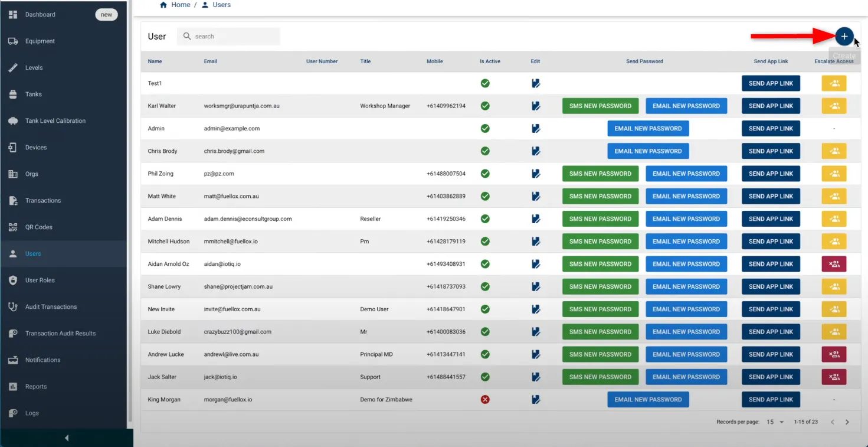Image resolution: width=868 pixels, height=447 pixels.
Task: Go to Devices in sidebar
Action: pos(63,148)
